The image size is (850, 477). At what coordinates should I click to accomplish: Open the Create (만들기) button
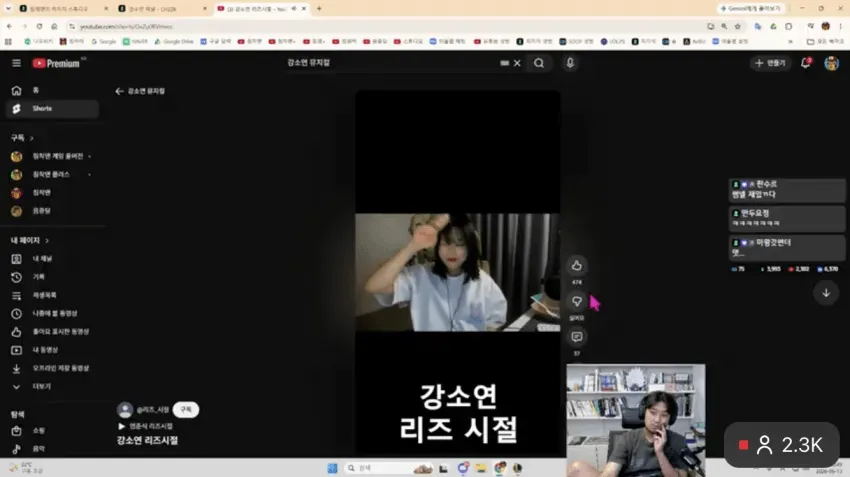coord(770,63)
